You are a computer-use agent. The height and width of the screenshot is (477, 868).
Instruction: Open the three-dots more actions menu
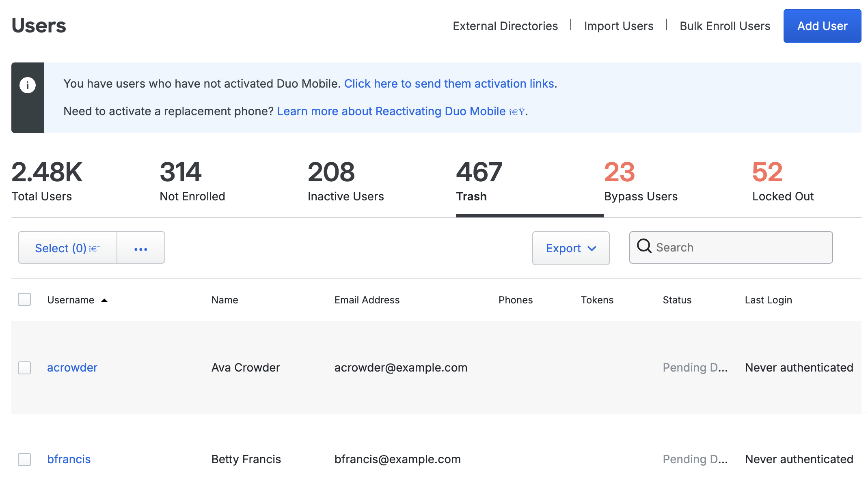pos(140,248)
